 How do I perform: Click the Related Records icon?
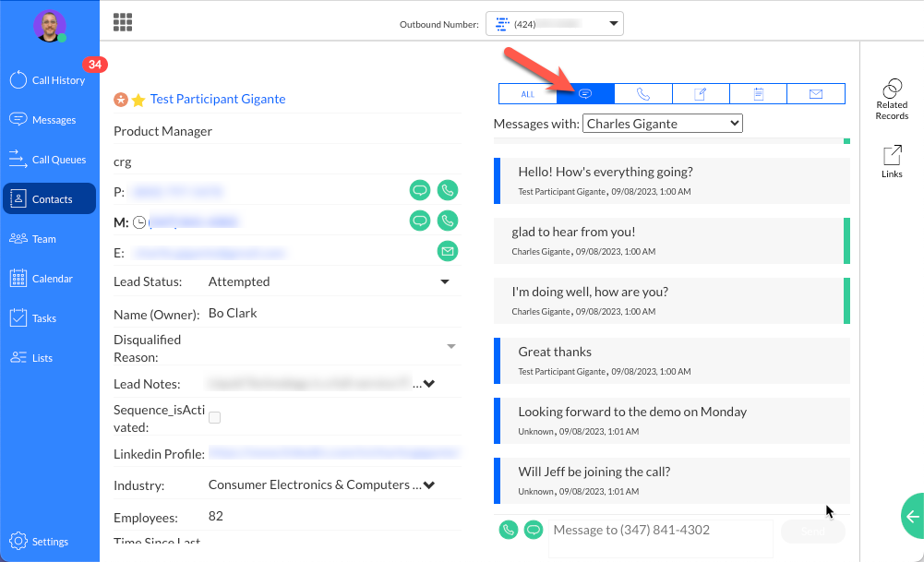coord(892,98)
